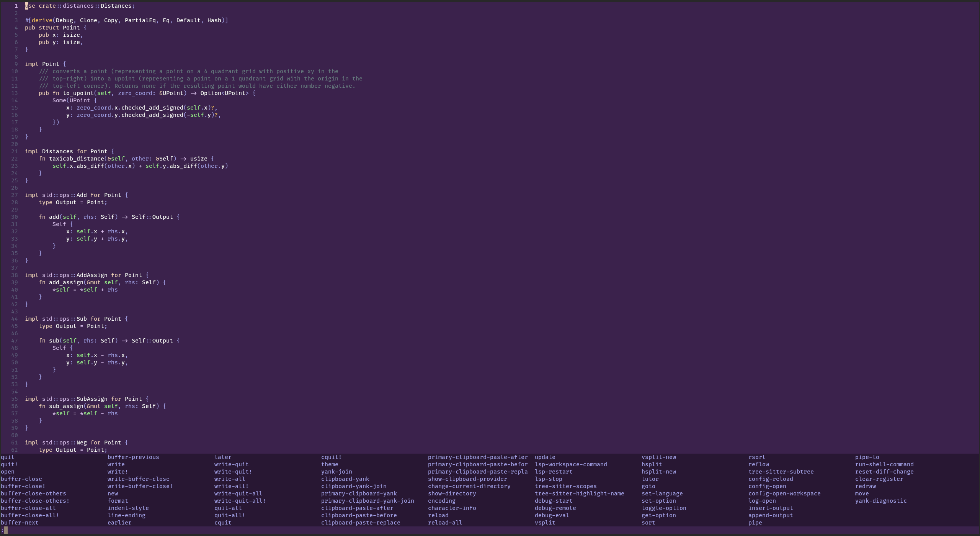Click line number 21 in the gutter
The width and height of the screenshot is (980, 536).
[15, 151]
